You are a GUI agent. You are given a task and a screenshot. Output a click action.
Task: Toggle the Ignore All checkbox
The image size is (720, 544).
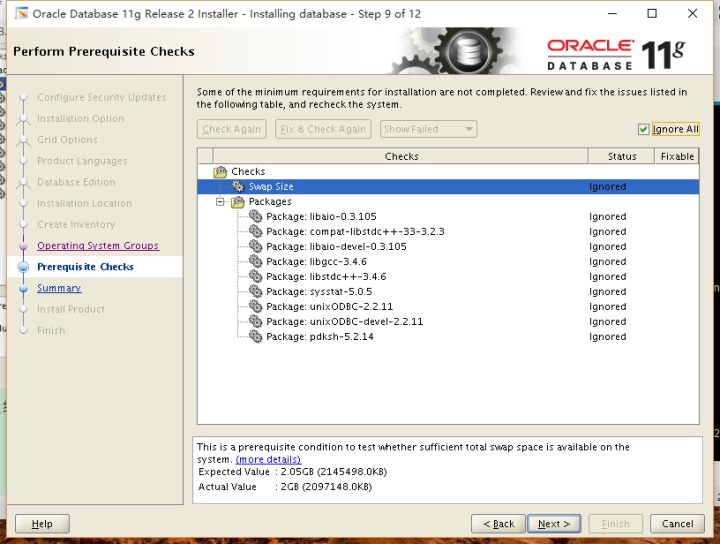(643, 129)
